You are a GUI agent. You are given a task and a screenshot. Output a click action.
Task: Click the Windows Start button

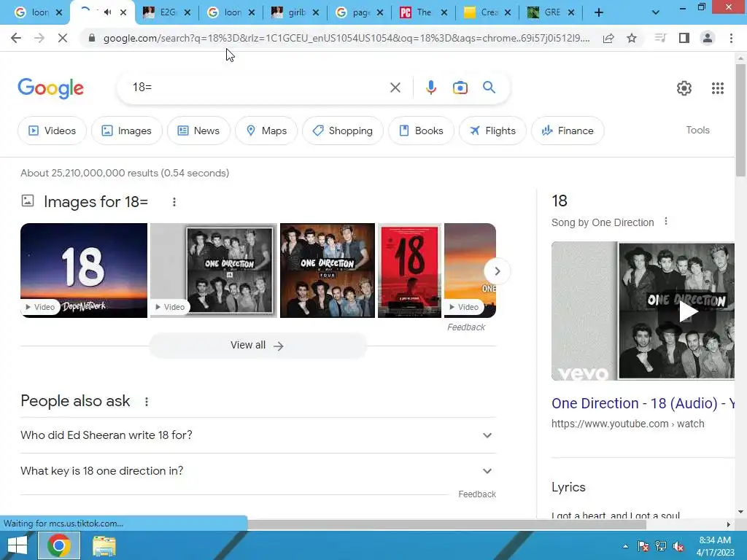(x=18, y=545)
